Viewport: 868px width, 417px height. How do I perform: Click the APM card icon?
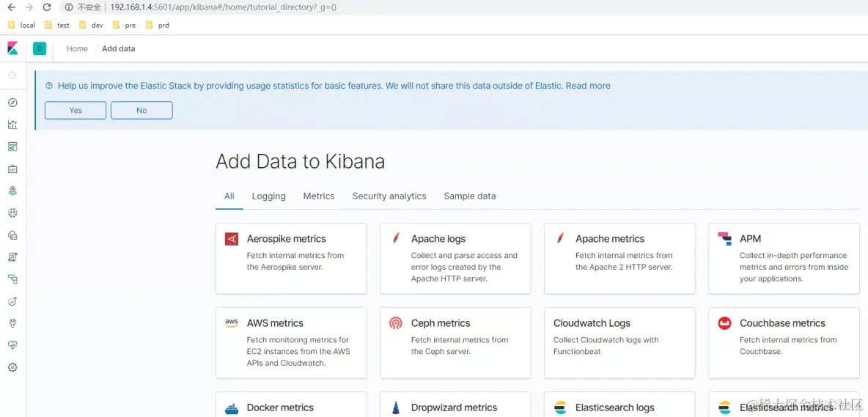(x=724, y=239)
